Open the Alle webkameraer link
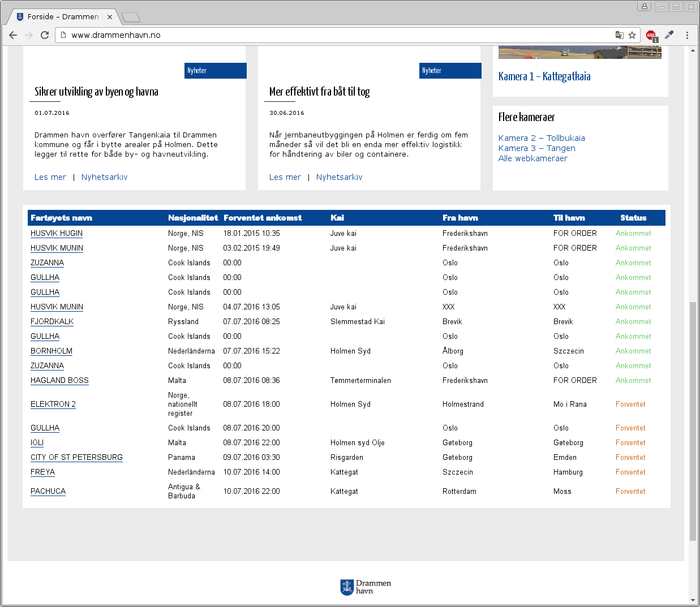Viewport: 700px width, 607px height. (532, 158)
